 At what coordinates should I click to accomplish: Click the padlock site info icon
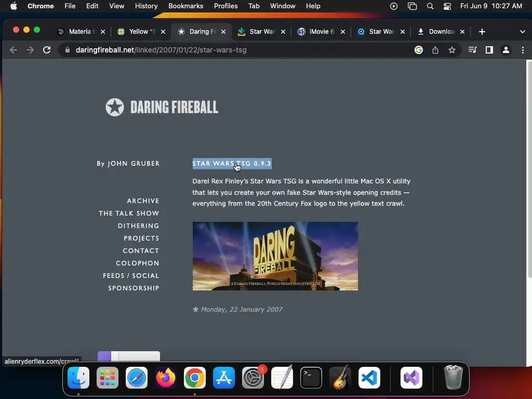point(68,50)
